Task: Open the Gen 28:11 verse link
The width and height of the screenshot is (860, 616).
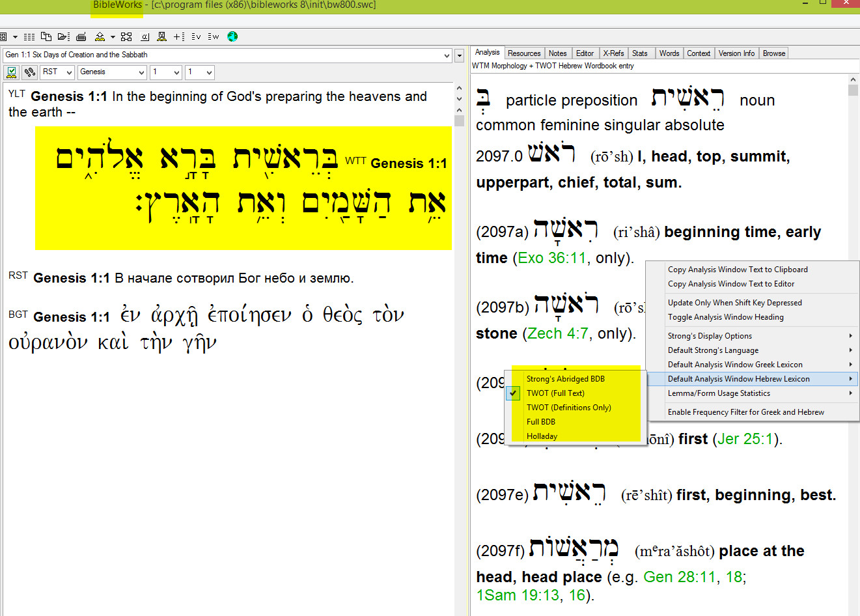Action: (680, 577)
